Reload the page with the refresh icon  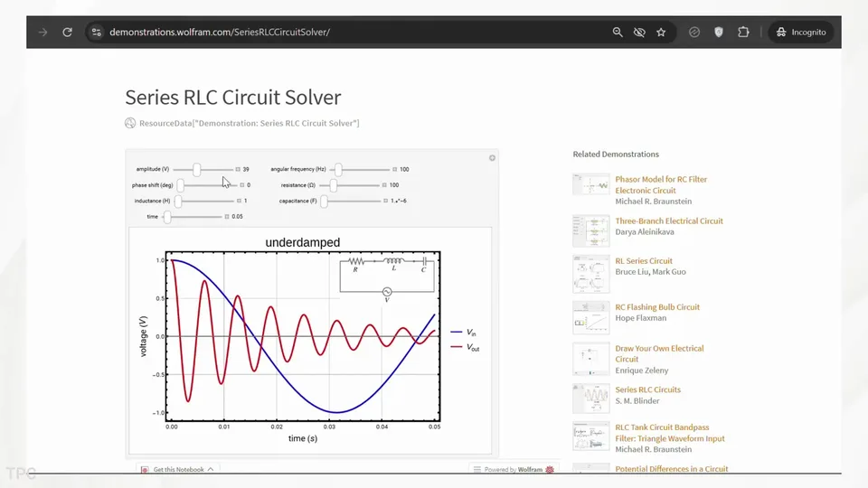67,33
